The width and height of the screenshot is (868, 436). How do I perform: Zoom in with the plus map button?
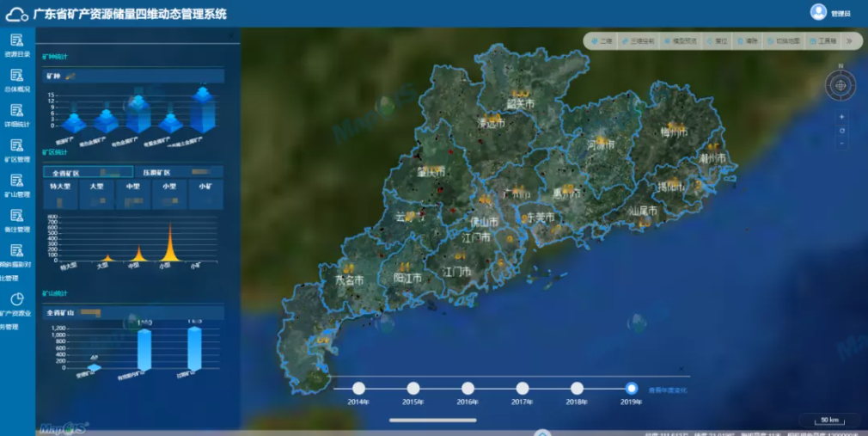point(841,117)
